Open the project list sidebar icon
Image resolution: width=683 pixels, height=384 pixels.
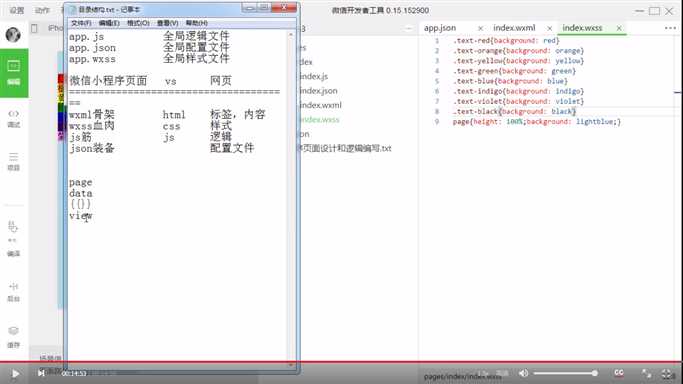tap(14, 161)
